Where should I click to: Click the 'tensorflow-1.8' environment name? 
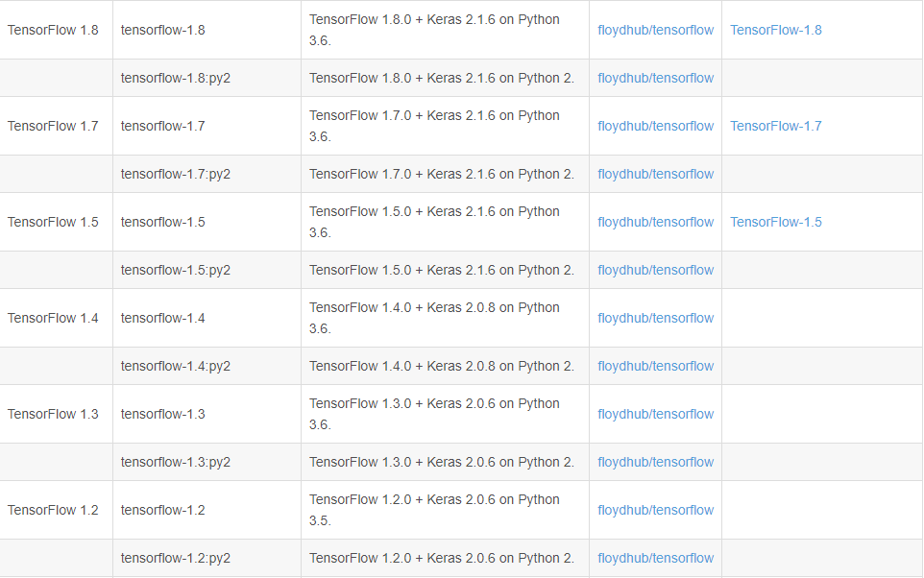[162, 30]
